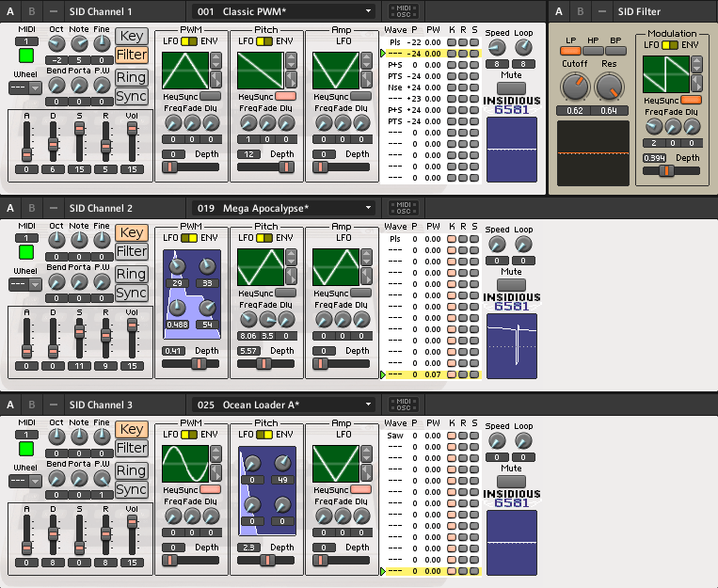Viewport: 718px width, 588px height.
Task: Toggle the LP filter mode button
Action: [x=571, y=51]
